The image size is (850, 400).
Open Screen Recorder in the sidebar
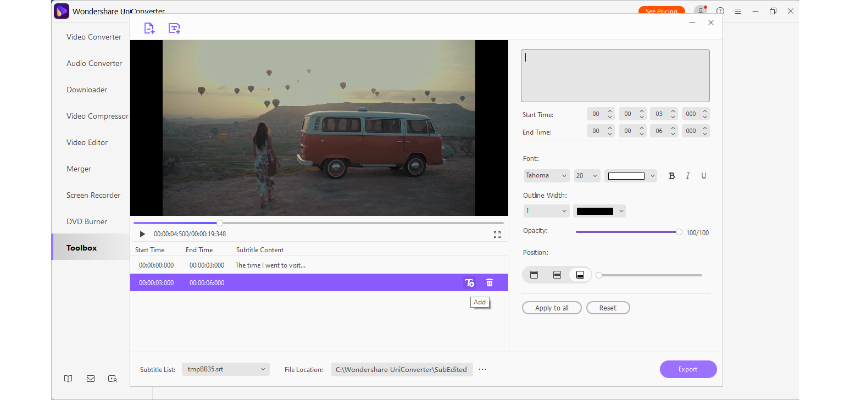pos(93,195)
